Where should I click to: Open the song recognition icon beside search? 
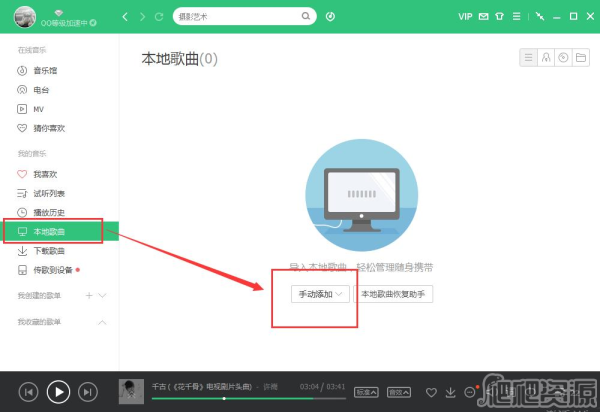tap(330, 16)
